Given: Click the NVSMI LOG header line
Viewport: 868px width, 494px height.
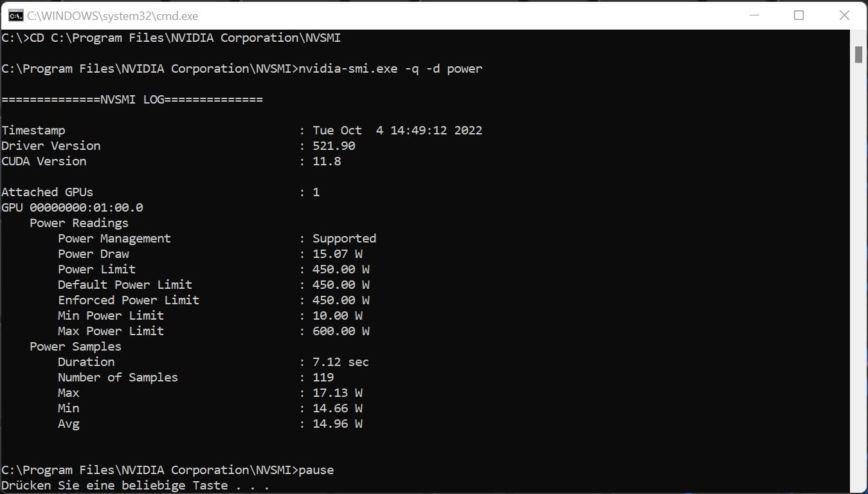Looking at the screenshot, I should 132,100.
